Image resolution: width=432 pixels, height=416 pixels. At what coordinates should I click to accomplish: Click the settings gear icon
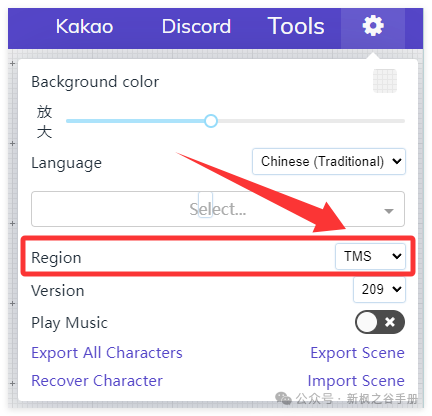point(373,26)
